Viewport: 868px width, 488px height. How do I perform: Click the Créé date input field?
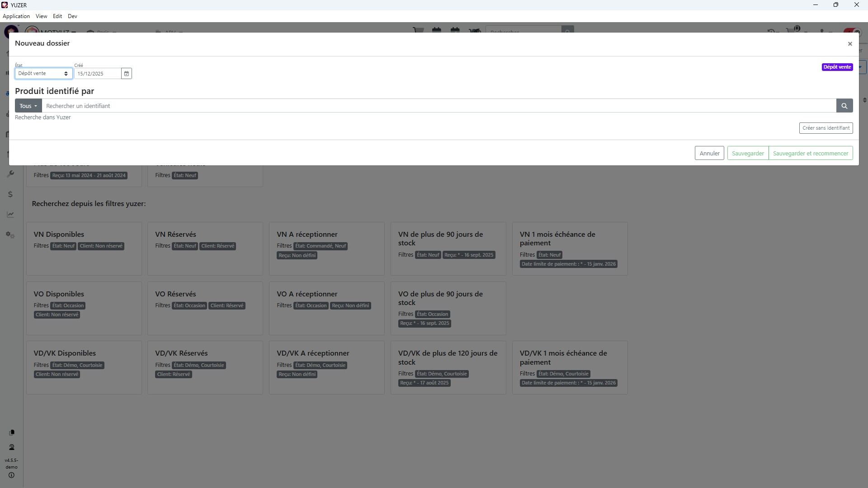(x=98, y=74)
